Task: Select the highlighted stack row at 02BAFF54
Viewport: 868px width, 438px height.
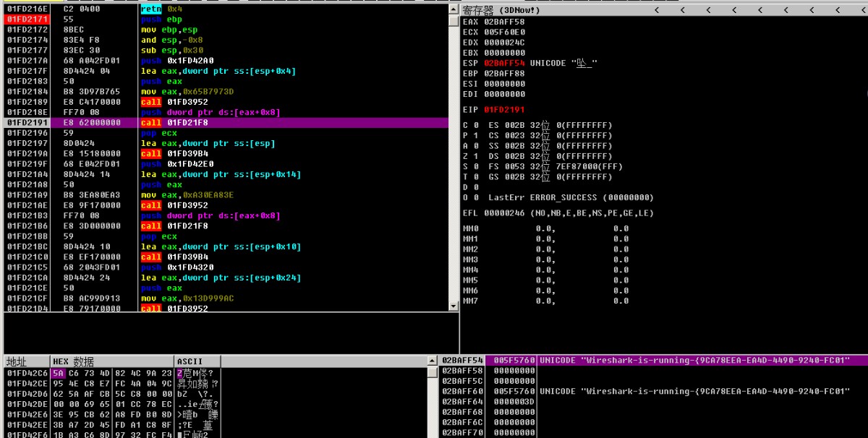Action: point(654,360)
